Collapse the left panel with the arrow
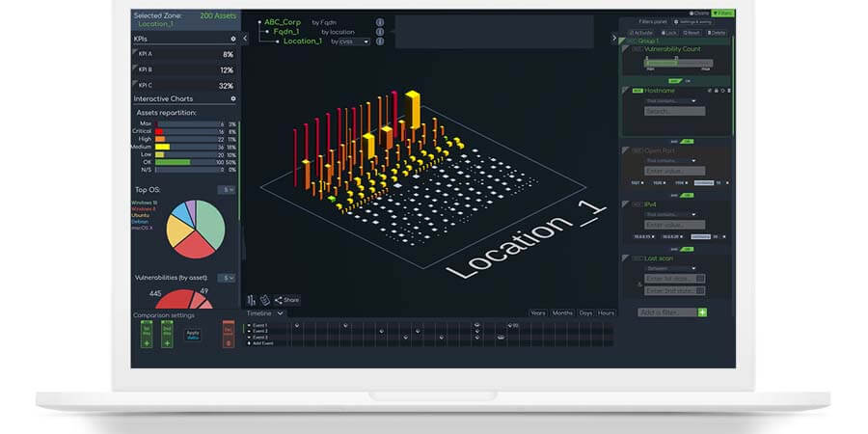 [x=245, y=39]
